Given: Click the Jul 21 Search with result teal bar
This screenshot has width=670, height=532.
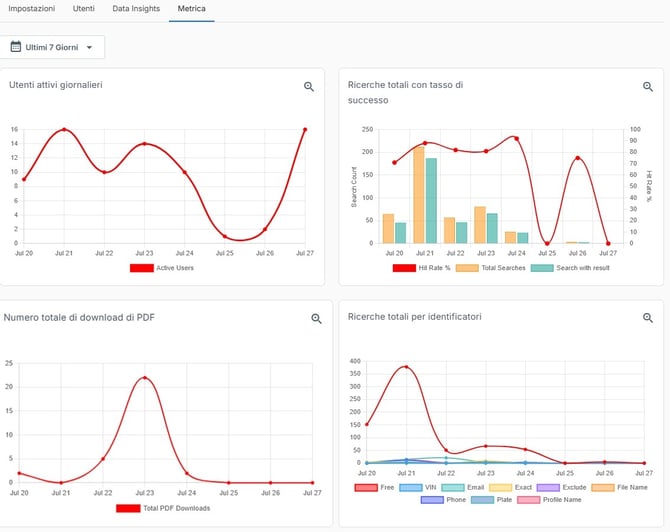Looking at the screenshot, I should (x=431, y=201).
